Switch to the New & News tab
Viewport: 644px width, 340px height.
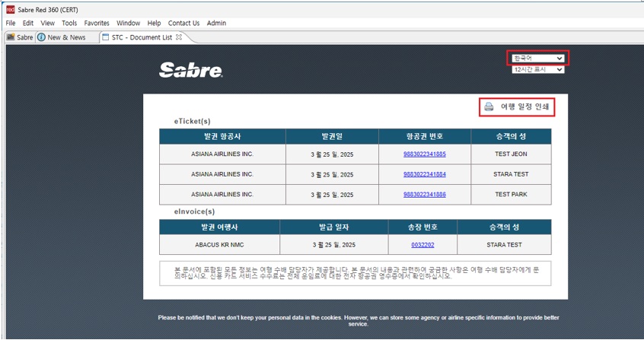(x=62, y=37)
